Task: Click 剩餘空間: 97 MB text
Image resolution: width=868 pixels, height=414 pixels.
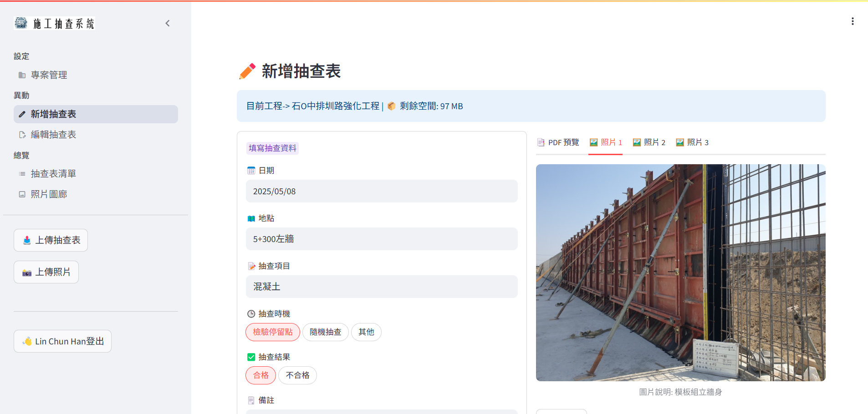Action: pos(431,106)
